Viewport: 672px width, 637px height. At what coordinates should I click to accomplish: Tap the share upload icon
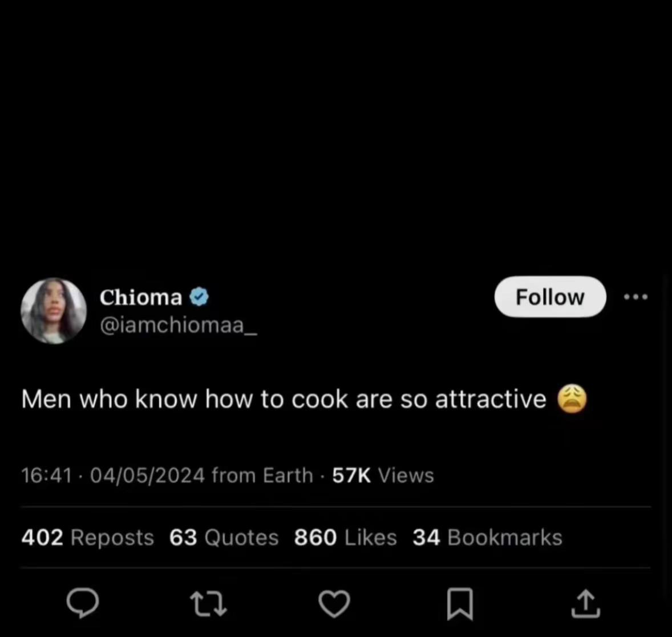(586, 604)
